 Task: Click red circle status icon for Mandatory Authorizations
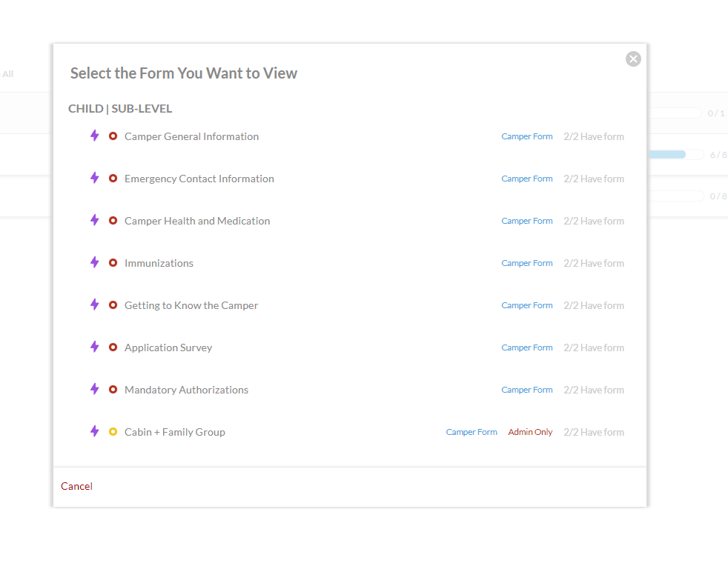113,390
